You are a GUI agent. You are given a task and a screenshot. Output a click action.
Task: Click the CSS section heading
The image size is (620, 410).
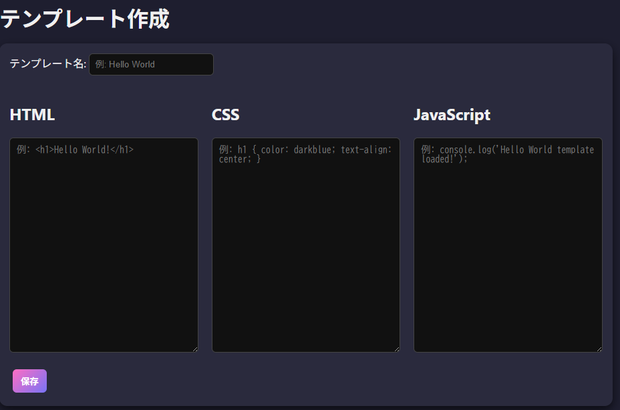pyautogui.click(x=225, y=115)
